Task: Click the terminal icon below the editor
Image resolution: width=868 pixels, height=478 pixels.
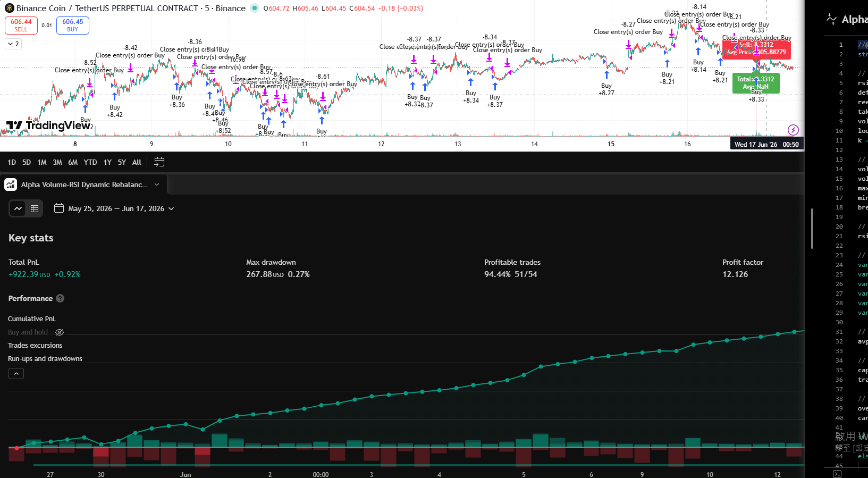Action: coord(837,474)
